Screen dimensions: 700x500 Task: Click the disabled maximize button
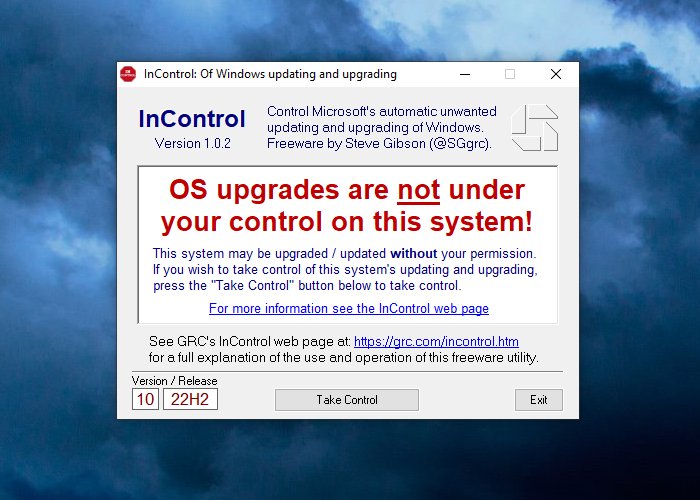510,74
